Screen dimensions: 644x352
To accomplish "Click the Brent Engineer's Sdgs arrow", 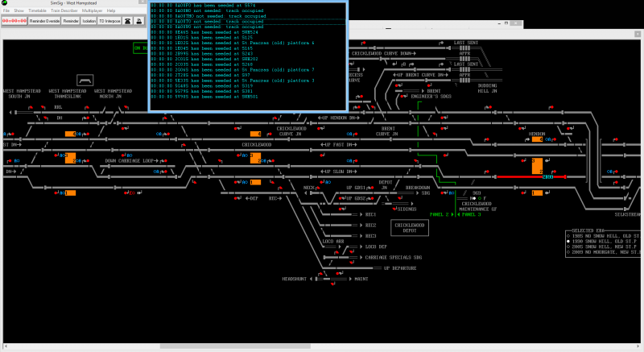I will (423, 91).
